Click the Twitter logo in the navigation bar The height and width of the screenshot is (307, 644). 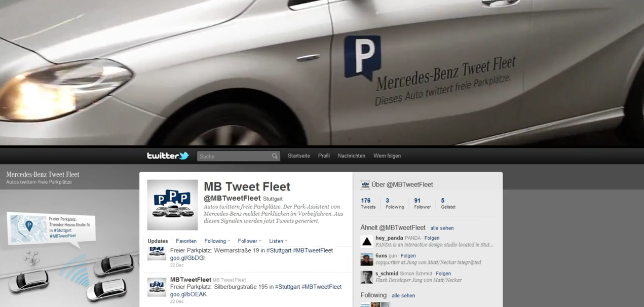pos(168,156)
